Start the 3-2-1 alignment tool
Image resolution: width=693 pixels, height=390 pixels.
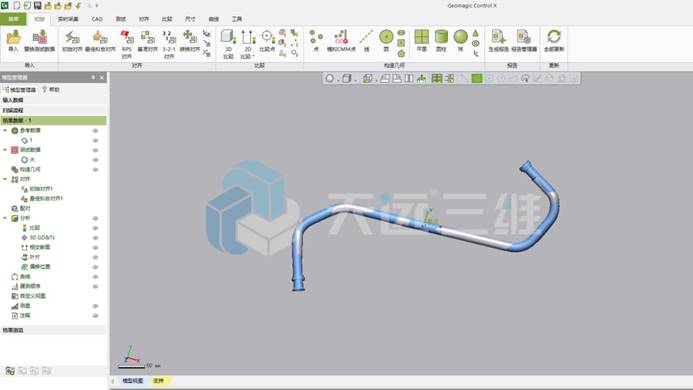168,43
